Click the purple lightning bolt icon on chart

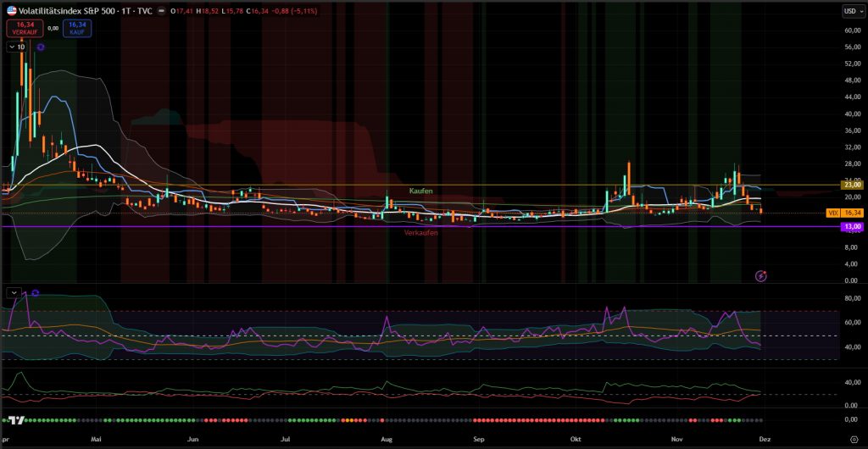tap(760, 275)
